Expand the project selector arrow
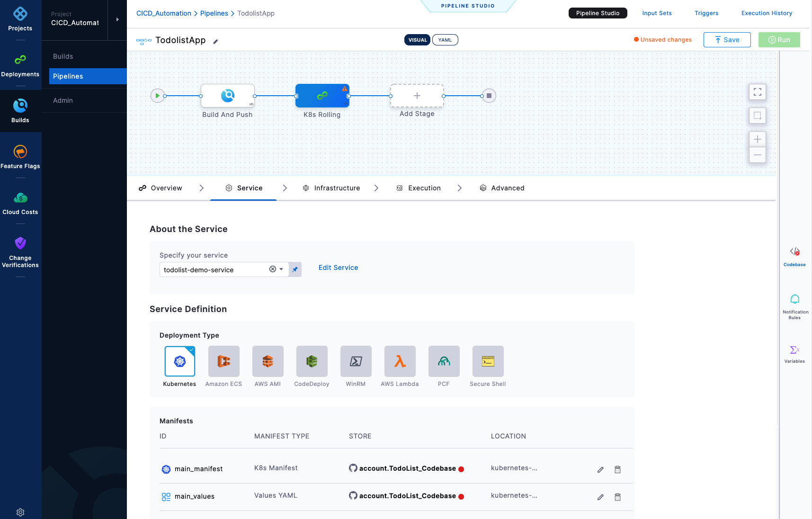 (117, 19)
